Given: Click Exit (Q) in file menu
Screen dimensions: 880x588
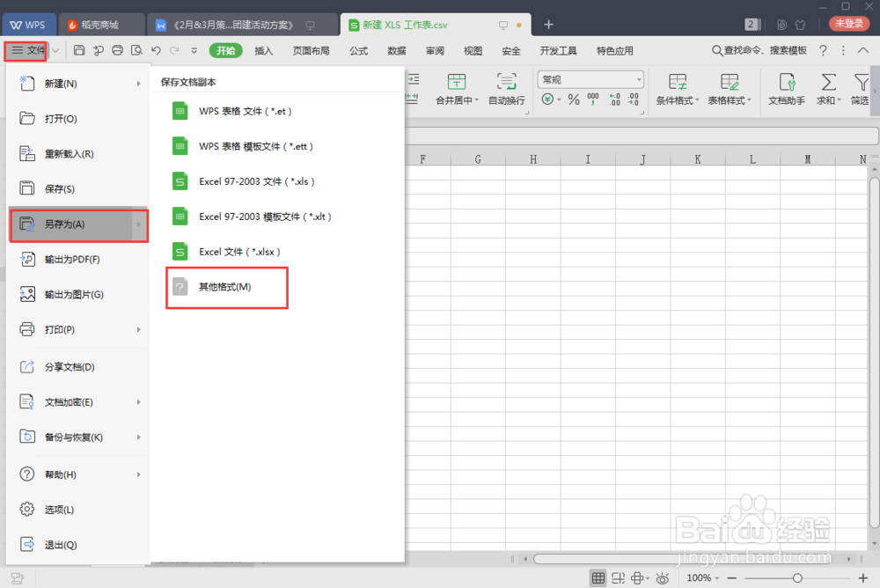Looking at the screenshot, I should pos(78,545).
